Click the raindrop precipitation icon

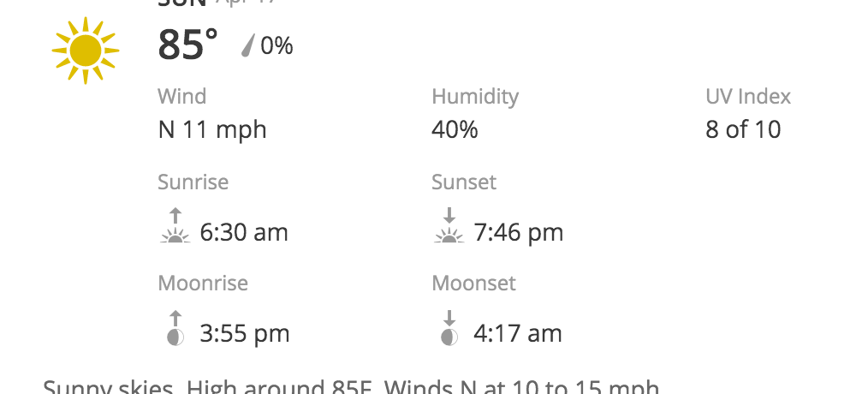[x=247, y=45]
